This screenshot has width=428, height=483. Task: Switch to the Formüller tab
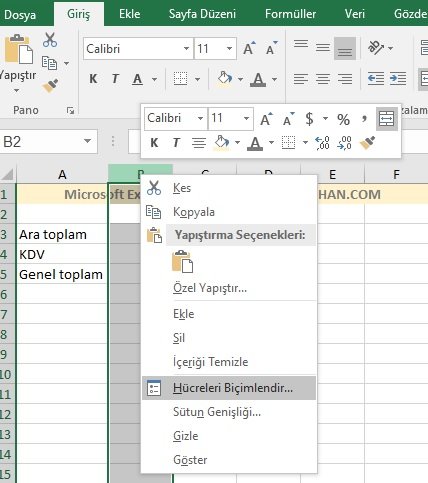coord(290,14)
